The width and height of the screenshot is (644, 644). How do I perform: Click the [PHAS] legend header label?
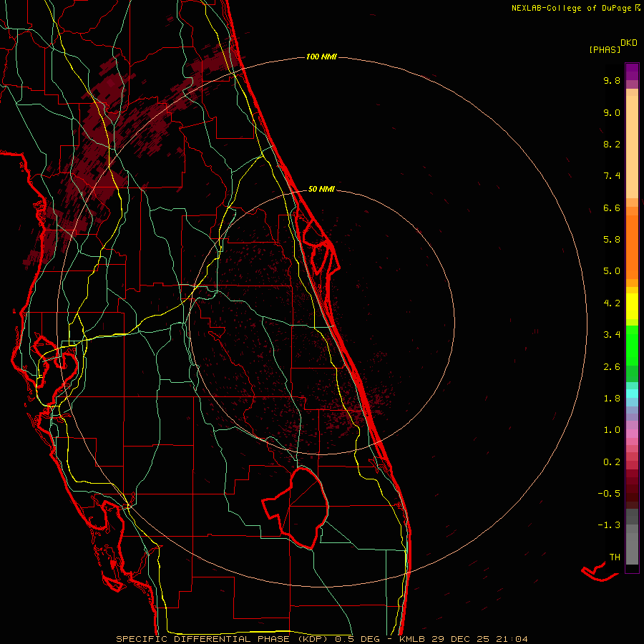tap(605, 49)
